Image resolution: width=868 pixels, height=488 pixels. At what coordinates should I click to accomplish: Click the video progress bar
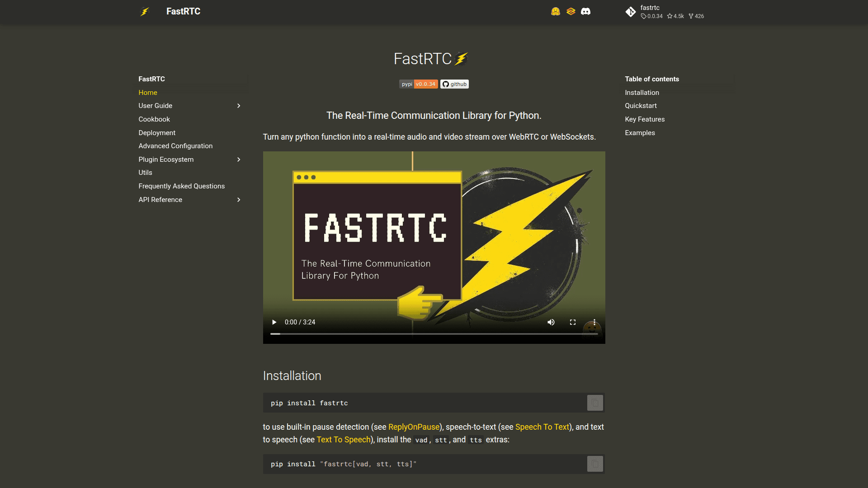434,333
